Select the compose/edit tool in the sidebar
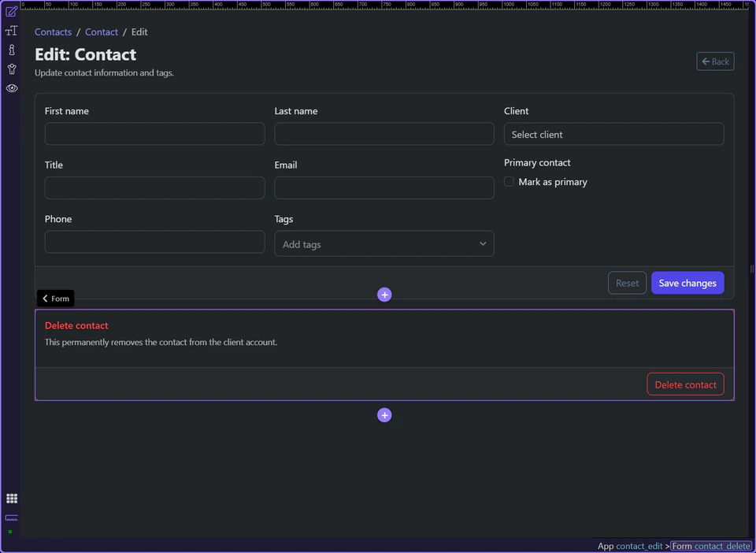Viewport: 756px width, 553px height. point(11,11)
